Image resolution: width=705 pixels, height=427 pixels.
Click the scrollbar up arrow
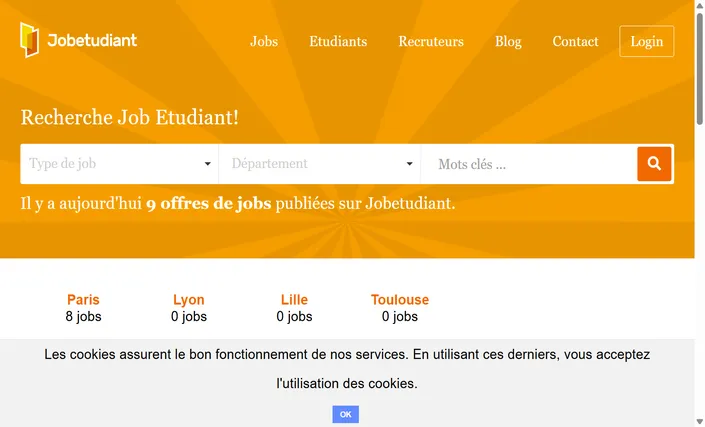[x=700, y=5]
